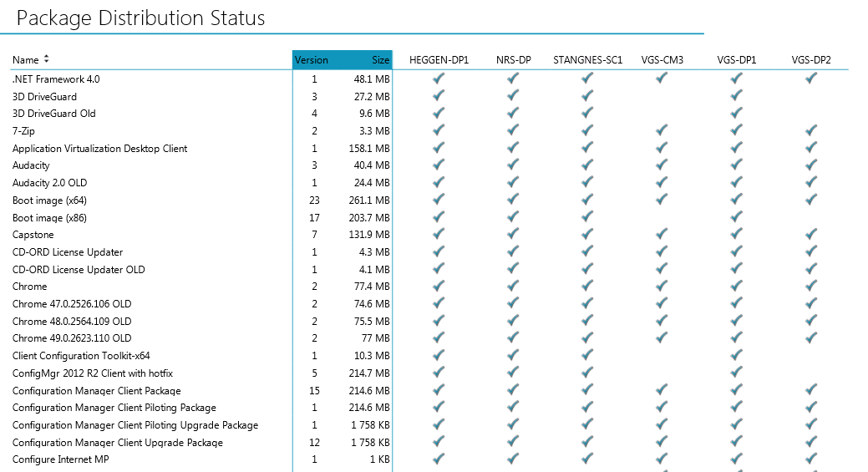Viewport: 868px width, 472px height.
Task: Click the Version column header
Action: 311,60
